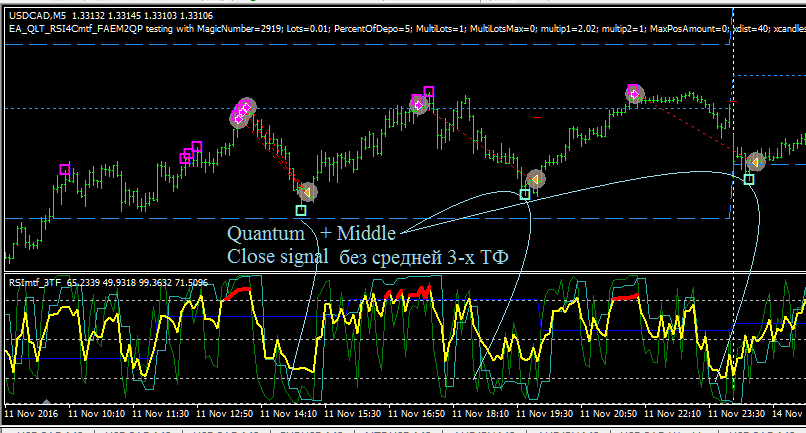Screen dimensions: 806x433
Task: Click the gray arrow circle at the 19:30 low
Action: pyautogui.click(x=536, y=179)
